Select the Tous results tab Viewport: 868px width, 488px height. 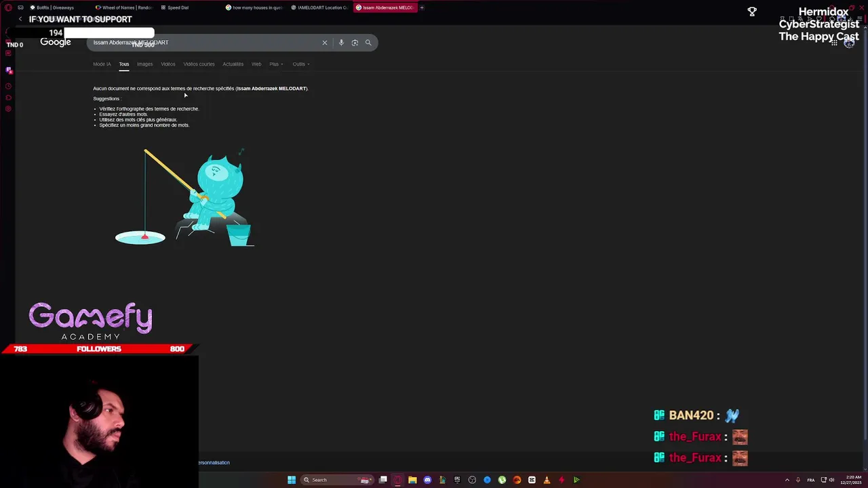click(124, 64)
